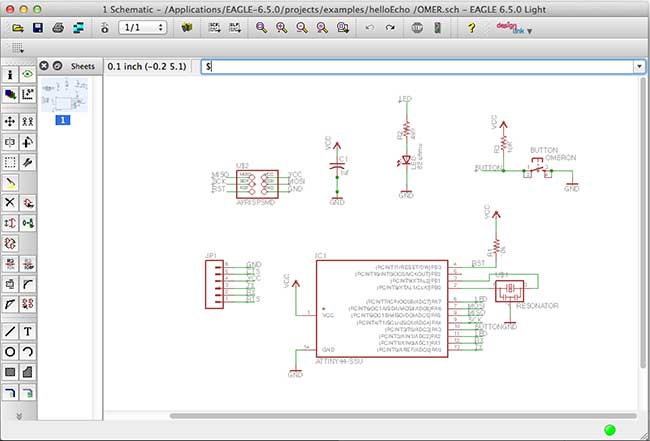
Task: Select the Value tool
Action: point(28,264)
